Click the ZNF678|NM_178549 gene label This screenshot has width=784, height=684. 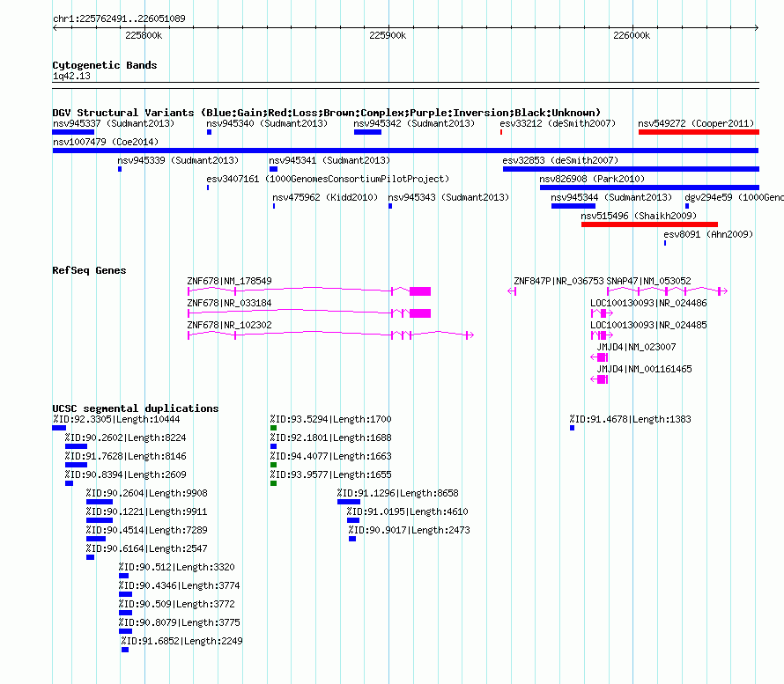coord(230,281)
